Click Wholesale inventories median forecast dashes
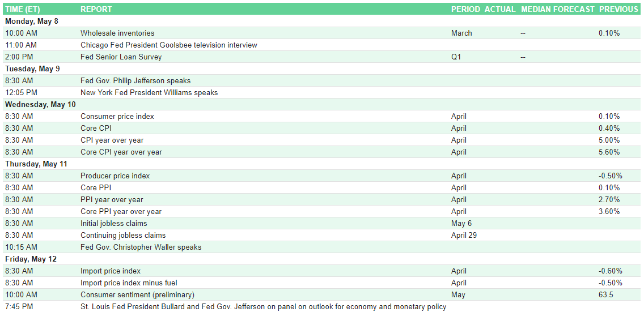Screen dimensions: 644x312 [523, 33]
